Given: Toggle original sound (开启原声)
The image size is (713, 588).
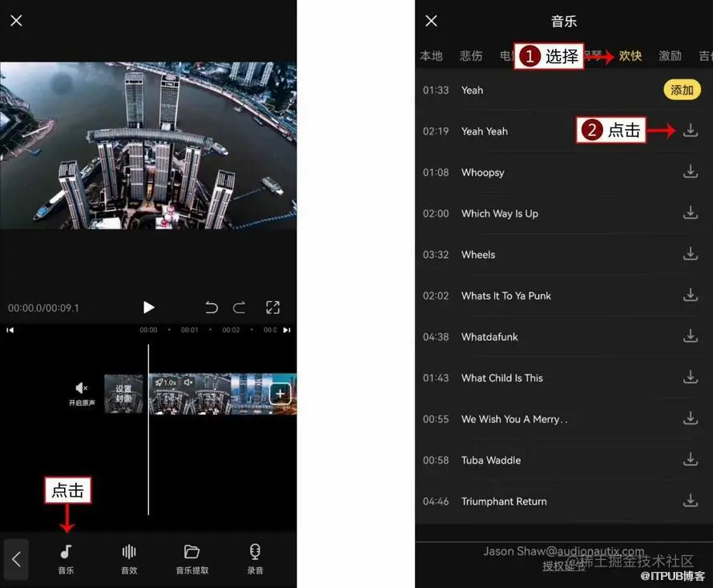Looking at the screenshot, I should pos(82,394).
